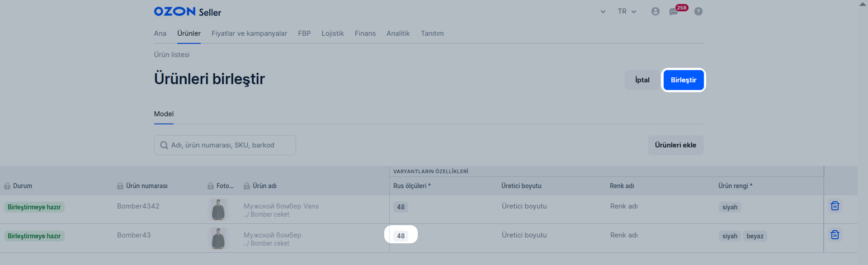
Task: Click the lock icon beside Durum column
Action: click(7, 186)
